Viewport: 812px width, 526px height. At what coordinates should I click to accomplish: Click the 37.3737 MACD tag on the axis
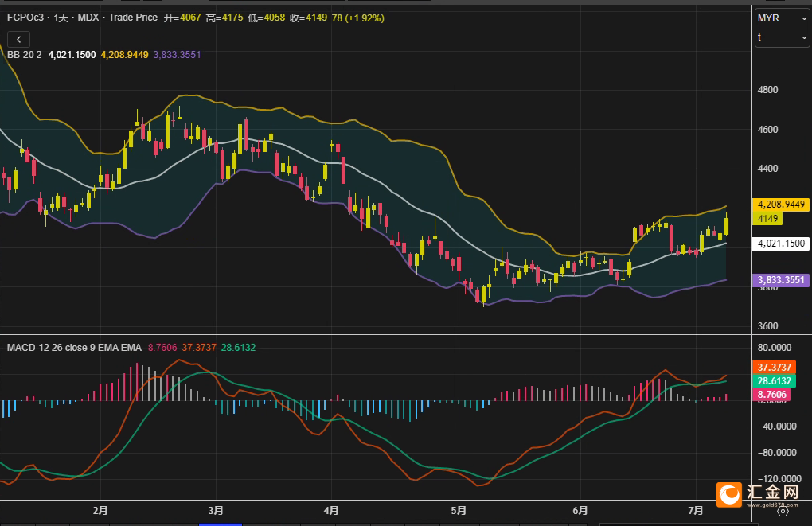pyautogui.click(x=775, y=367)
